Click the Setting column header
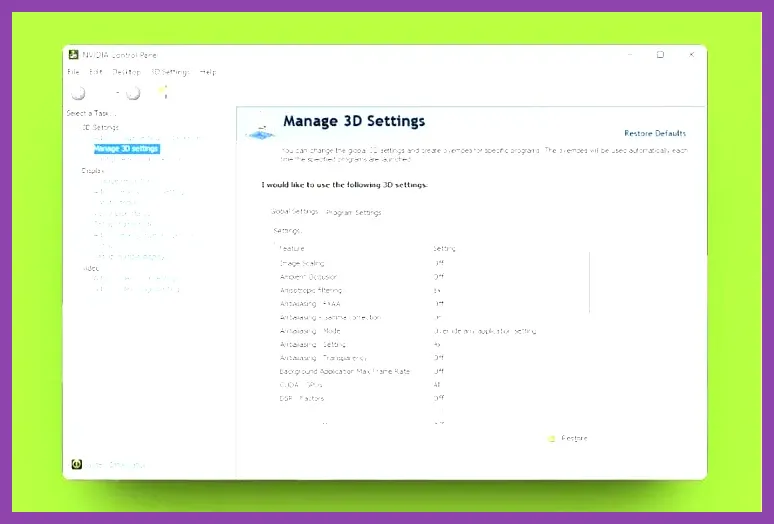Image resolution: width=774 pixels, height=524 pixels. click(444, 249)
